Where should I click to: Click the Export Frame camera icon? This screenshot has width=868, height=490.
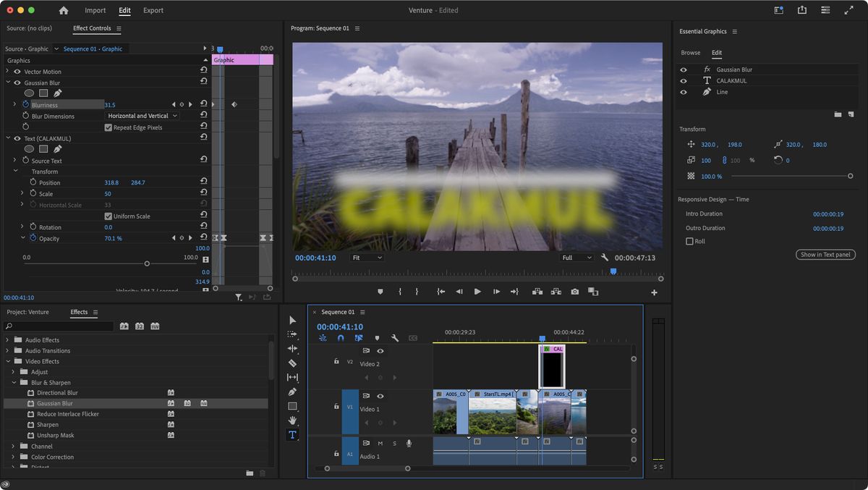pos(575,292)
